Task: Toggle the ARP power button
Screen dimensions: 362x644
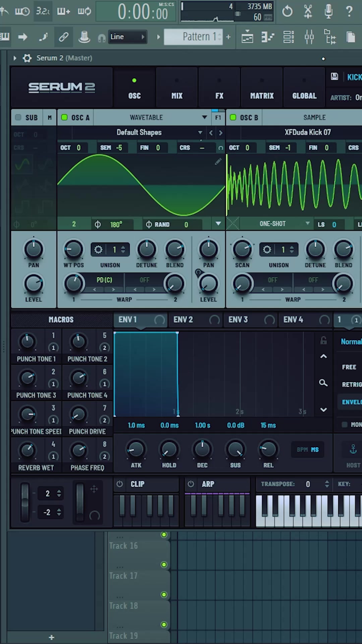Action: click(191, 484)
